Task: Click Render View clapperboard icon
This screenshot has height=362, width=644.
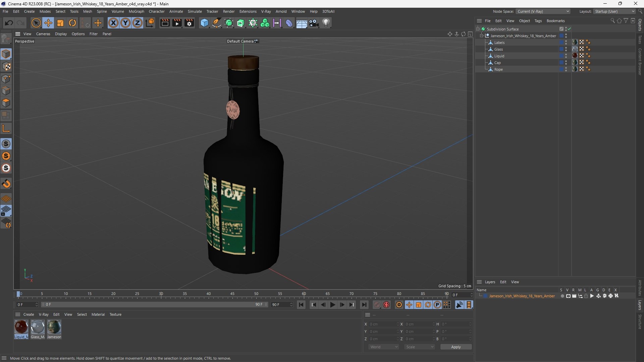Action: (x=165, y=23)
